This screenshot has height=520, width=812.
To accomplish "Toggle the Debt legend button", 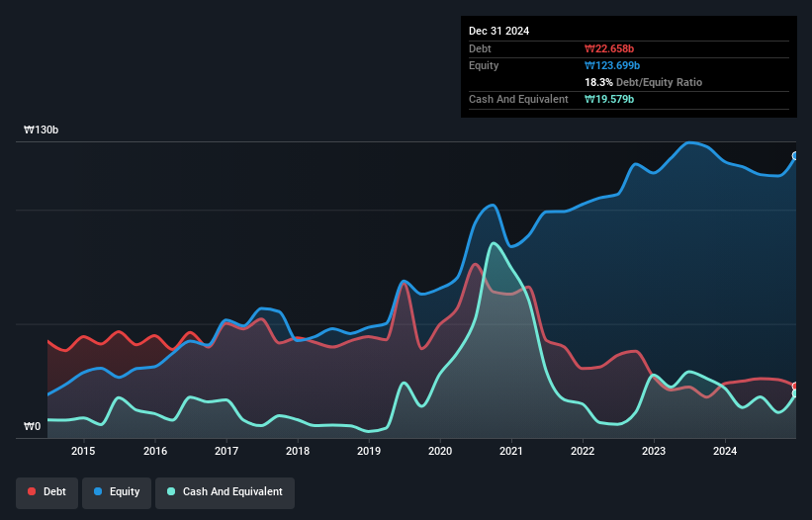I will [47, 492].
